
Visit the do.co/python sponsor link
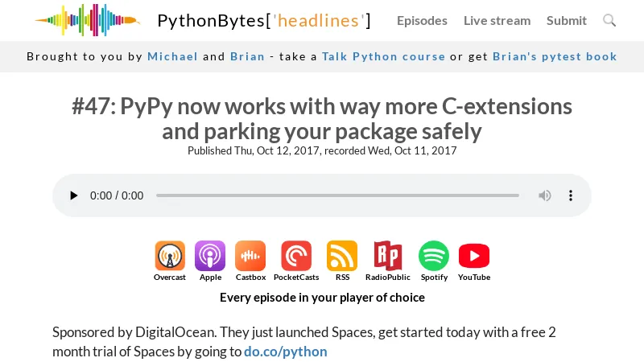pyautogui.click(x=286, y=352)
